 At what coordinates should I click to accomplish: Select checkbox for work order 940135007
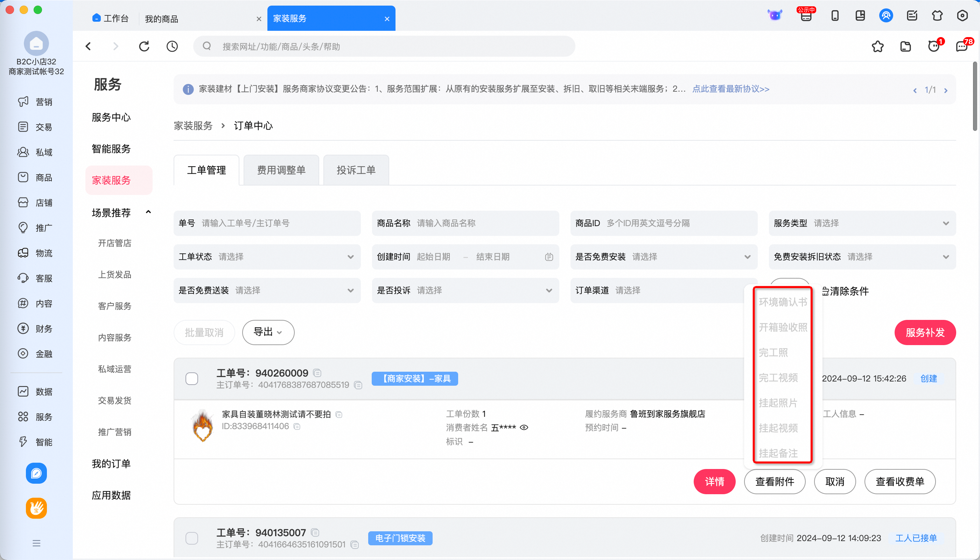(x=191, y=538)
